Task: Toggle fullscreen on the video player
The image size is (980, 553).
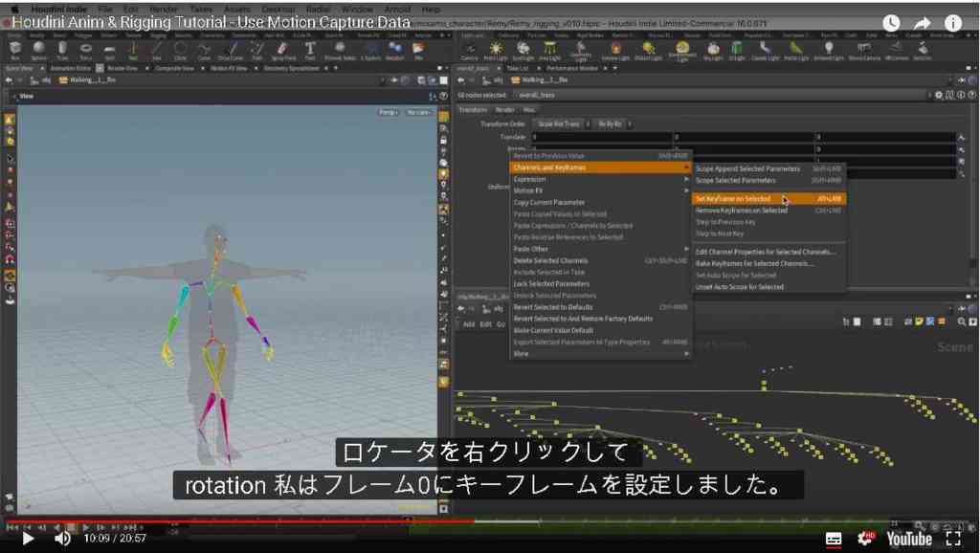Action: 954,538
